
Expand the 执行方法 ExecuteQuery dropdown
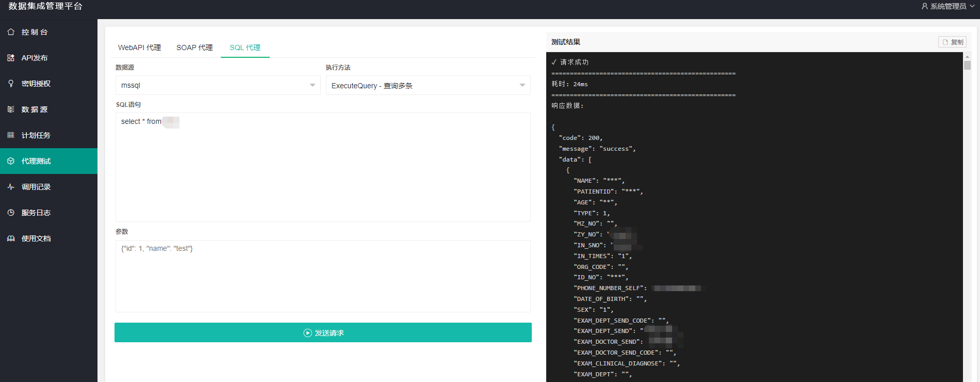click(428, 85)
